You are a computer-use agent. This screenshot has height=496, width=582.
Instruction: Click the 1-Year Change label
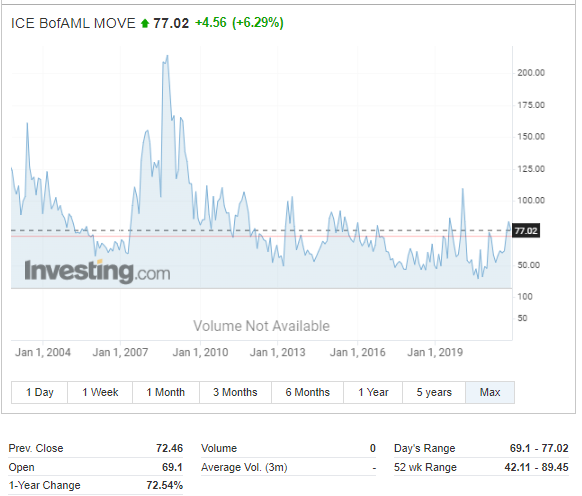pos(45,485)
